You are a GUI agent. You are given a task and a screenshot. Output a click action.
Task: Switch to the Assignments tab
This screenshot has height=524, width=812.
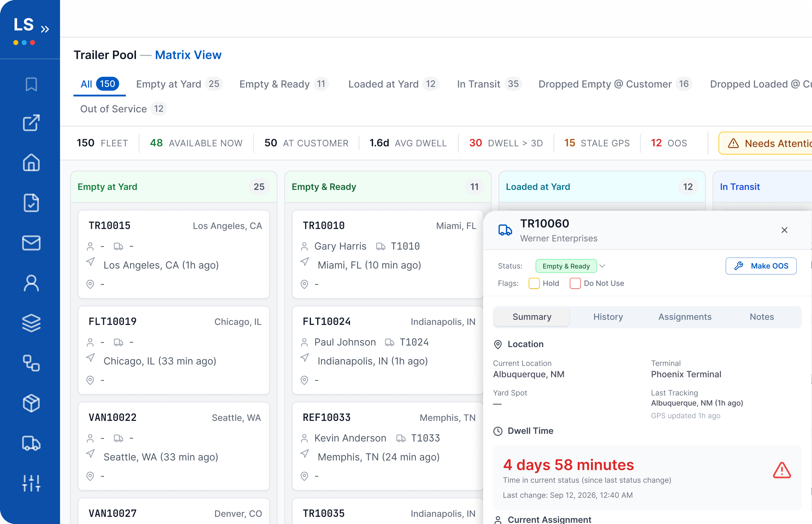pyautogui.click(x=685, y=317)
